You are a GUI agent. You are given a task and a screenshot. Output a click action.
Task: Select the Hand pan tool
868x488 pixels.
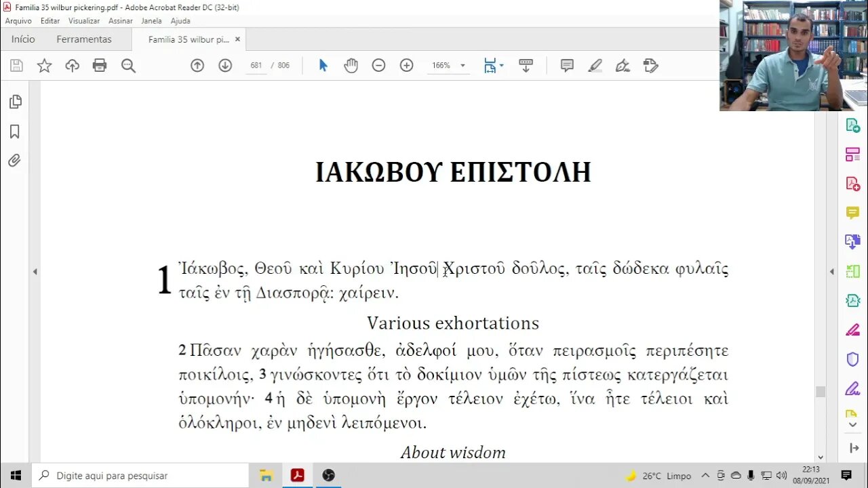tap(351, 66)
